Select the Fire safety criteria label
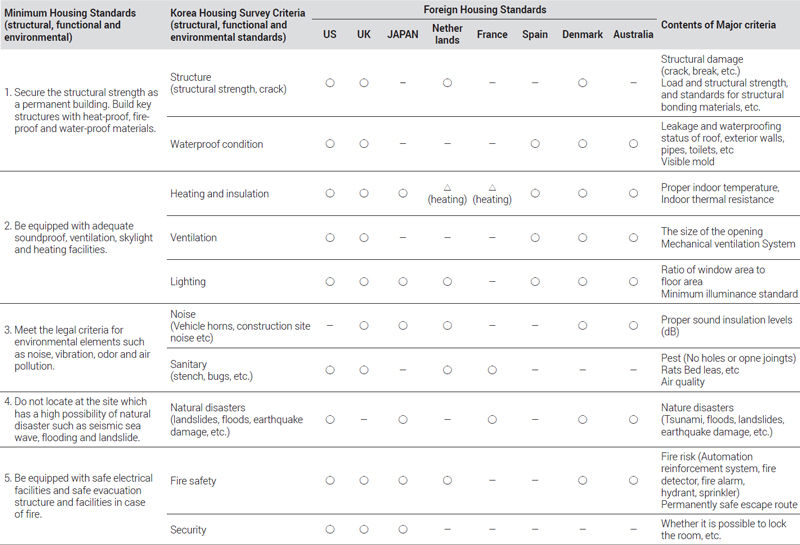 click(193, 481)
